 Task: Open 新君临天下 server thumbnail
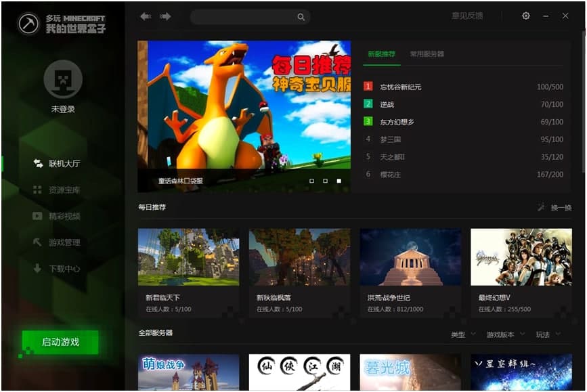pos(188,257)
